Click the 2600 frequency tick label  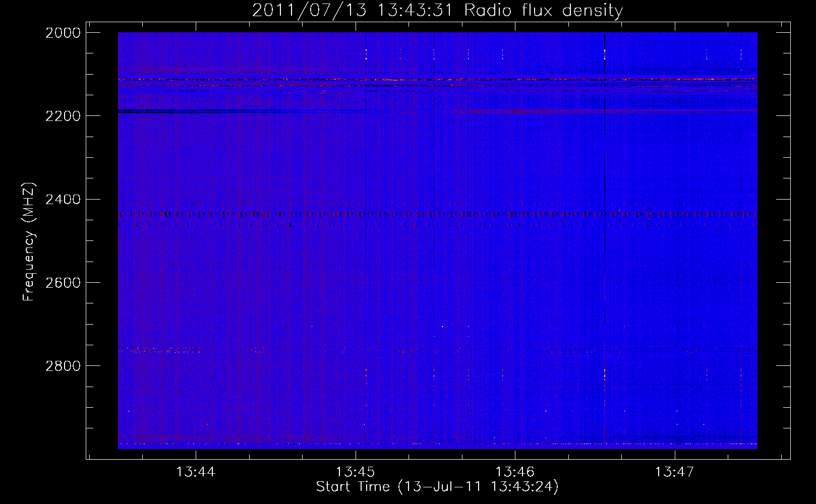click(x=63, y=283)
